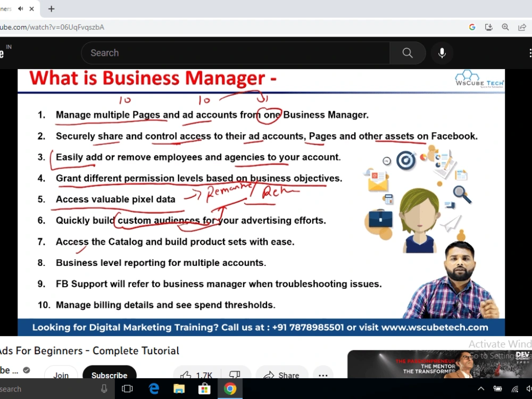Click the YouTube search magnifier button

click(408, 53)
